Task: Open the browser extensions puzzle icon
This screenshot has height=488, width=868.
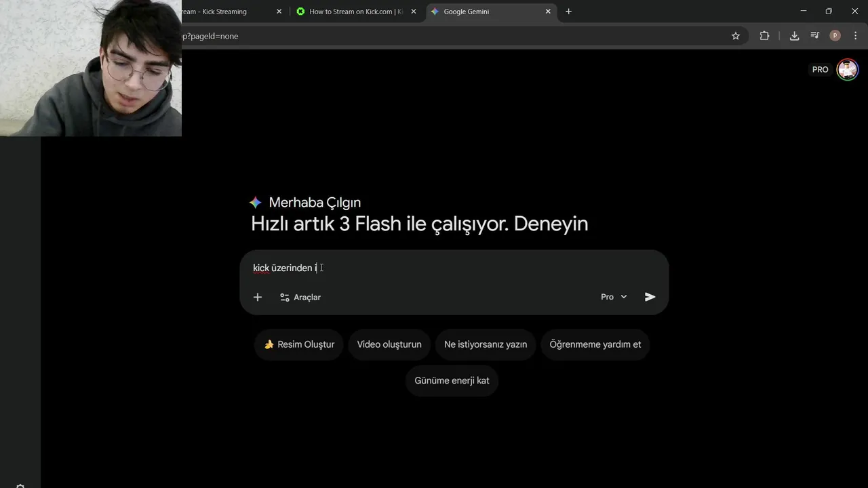Action: pos(764,36)
